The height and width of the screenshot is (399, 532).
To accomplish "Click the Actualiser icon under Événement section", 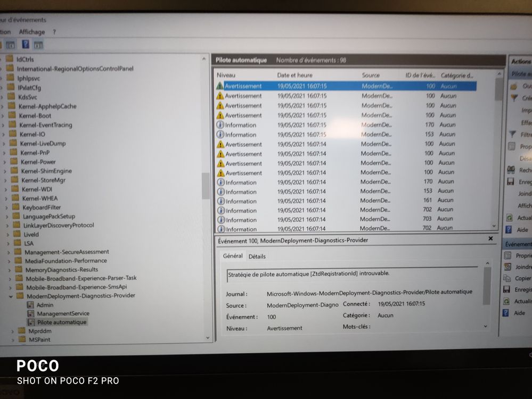I will 506,301.
